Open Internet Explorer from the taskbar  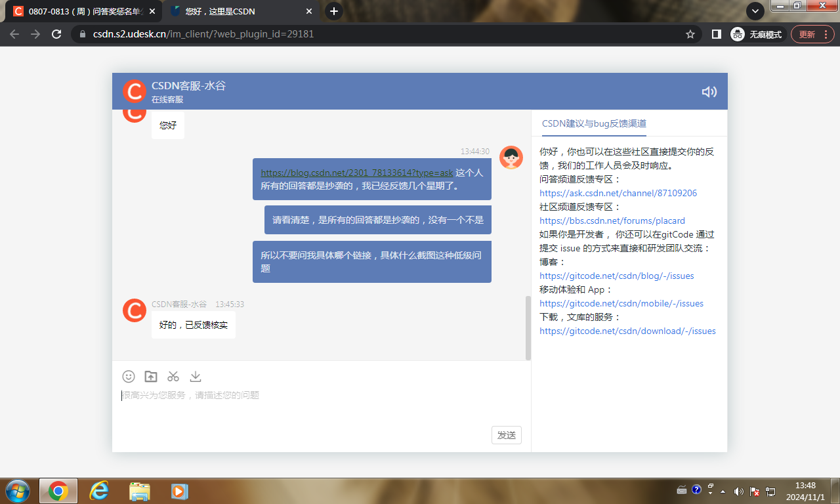[x=99, y=491]
